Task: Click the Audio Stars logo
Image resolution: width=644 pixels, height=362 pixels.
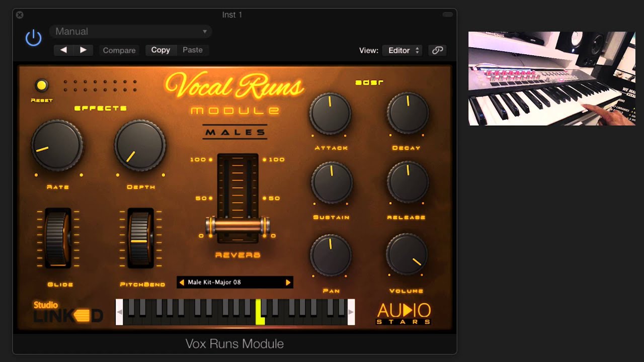Action: [404, 314]
